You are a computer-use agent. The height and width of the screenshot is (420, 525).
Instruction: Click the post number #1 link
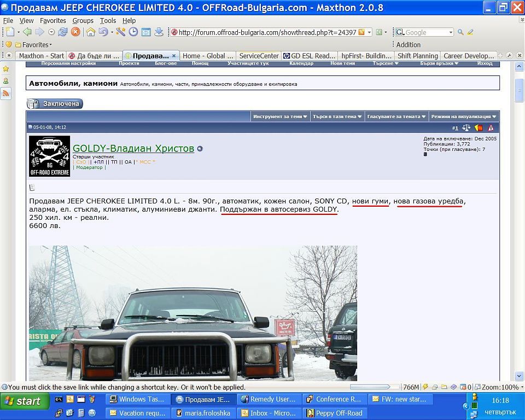coord(455,128)
